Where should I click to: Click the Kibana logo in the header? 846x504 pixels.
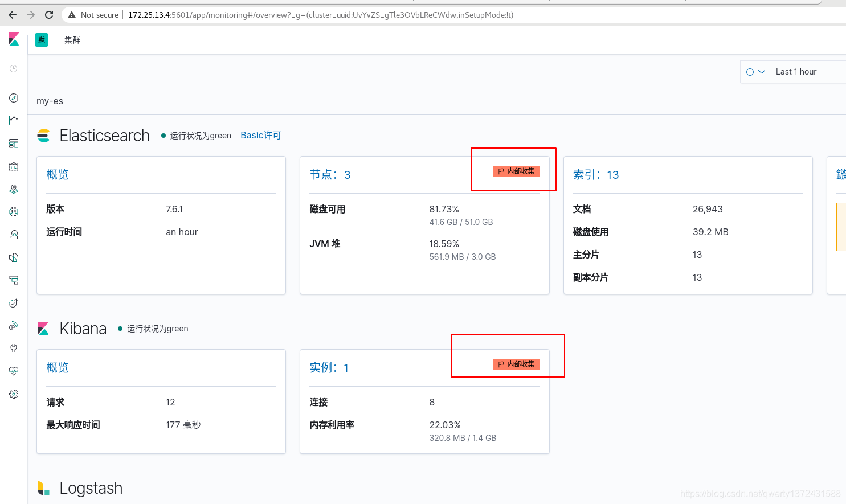(x=14, y=40)
